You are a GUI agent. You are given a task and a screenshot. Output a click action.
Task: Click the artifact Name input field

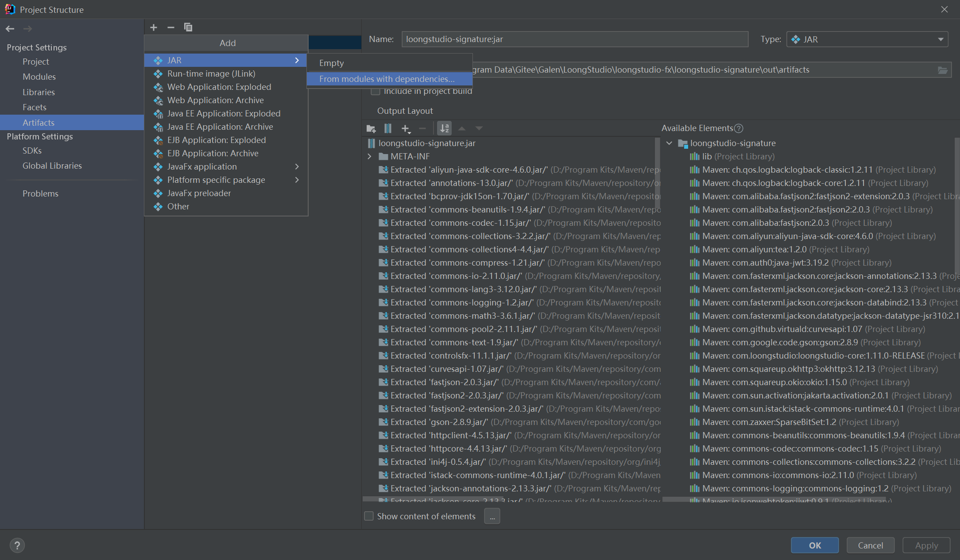tap(575, 39)
